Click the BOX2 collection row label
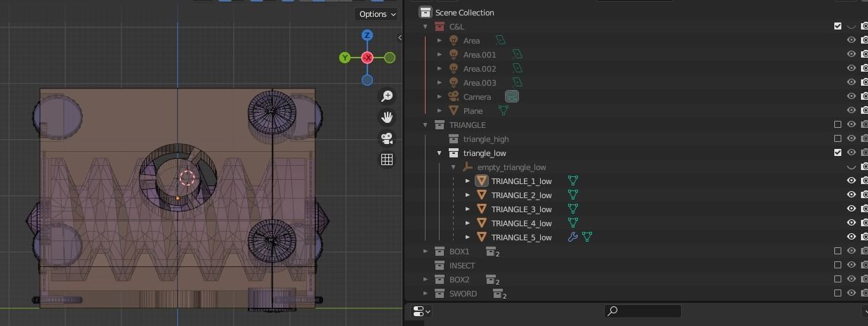868x326 pixels. pos(459,279)
